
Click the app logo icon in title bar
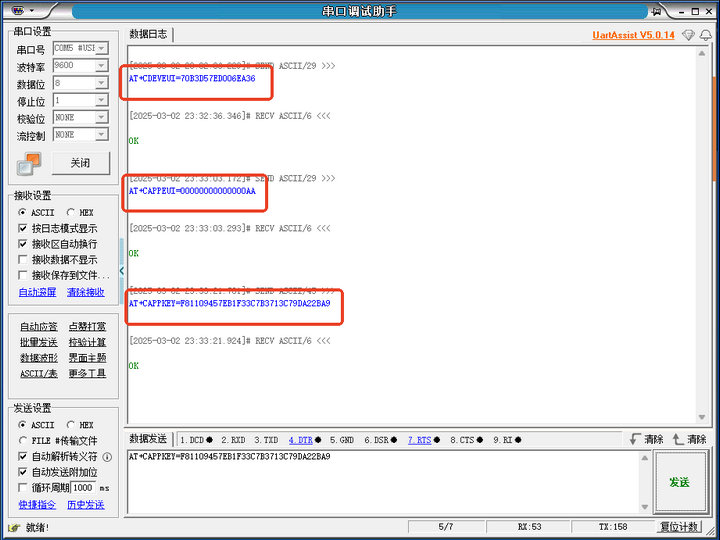pos(17,10)
